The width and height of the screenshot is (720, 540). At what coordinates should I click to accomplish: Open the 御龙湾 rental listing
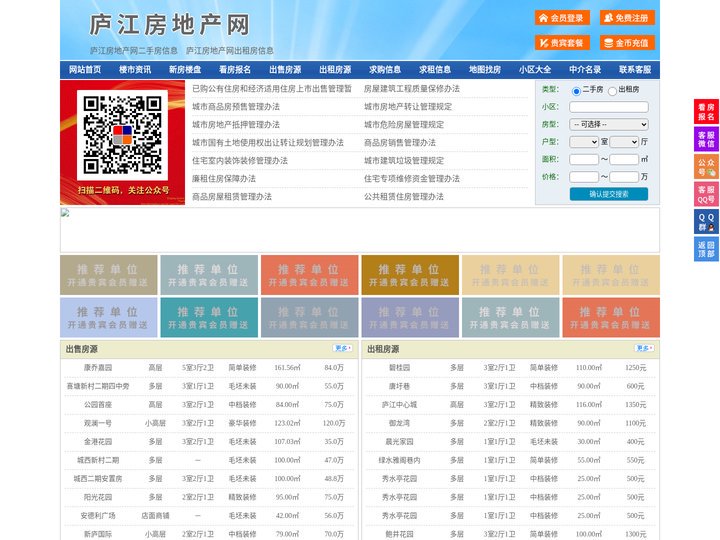(399, 423)
